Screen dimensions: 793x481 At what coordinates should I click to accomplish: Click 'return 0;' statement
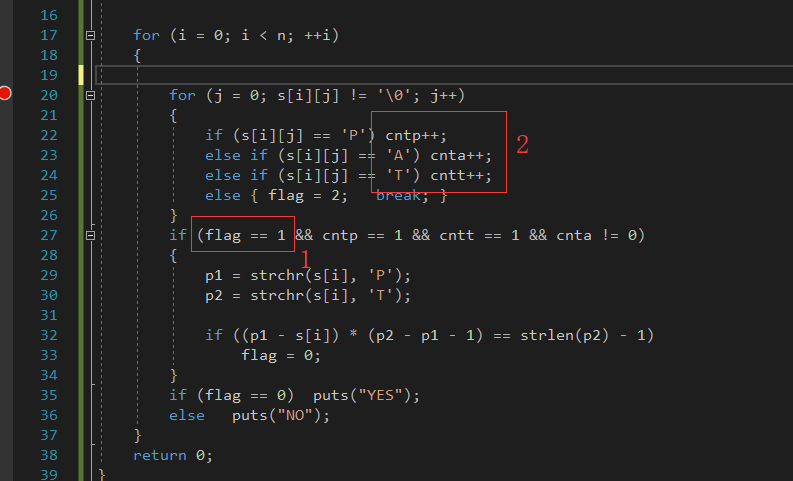(x=172, y=456)
